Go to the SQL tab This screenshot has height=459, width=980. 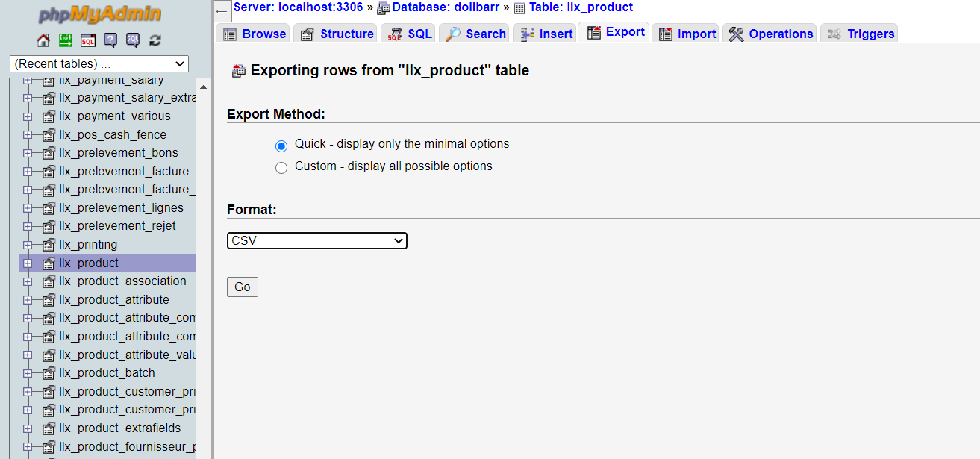click(409, 34)
